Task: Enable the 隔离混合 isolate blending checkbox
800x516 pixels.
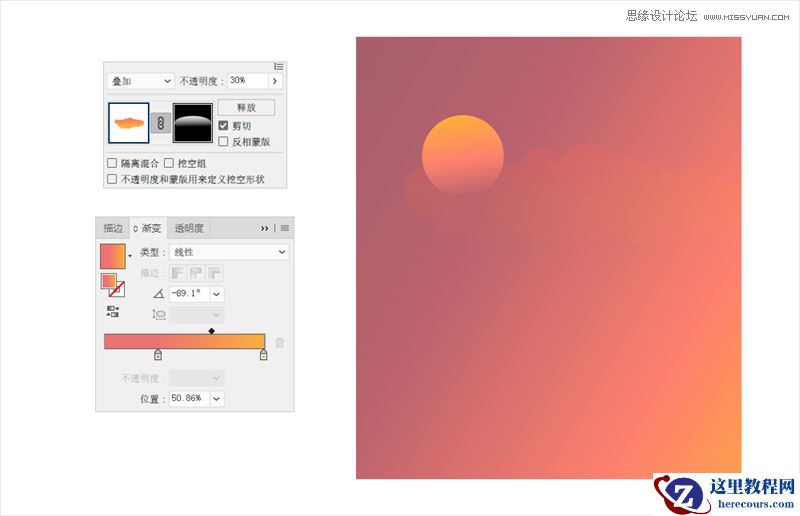Action: (x=112, y=163)
